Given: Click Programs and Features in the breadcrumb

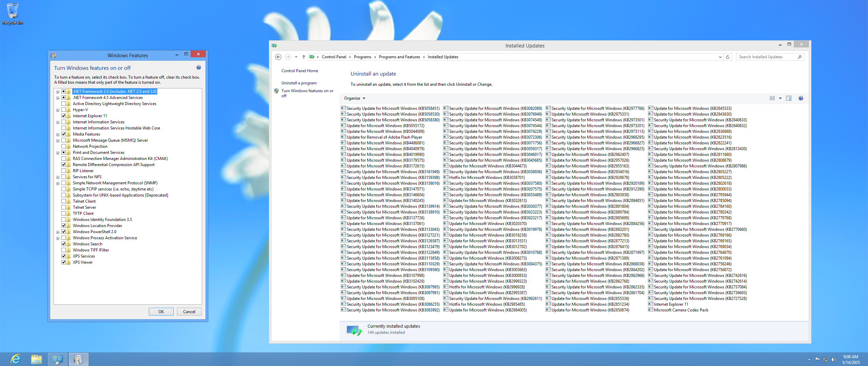Looking at the screenshot, I should (x=399, y=57).
